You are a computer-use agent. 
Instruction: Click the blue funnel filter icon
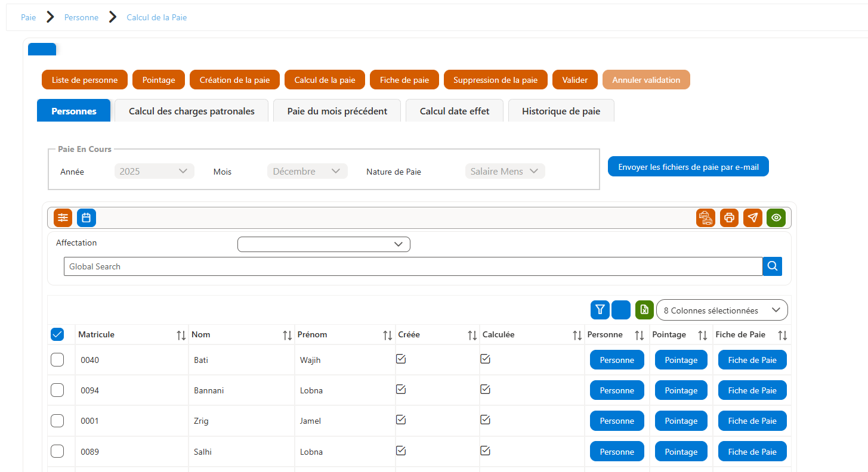(x=600, y=310)
